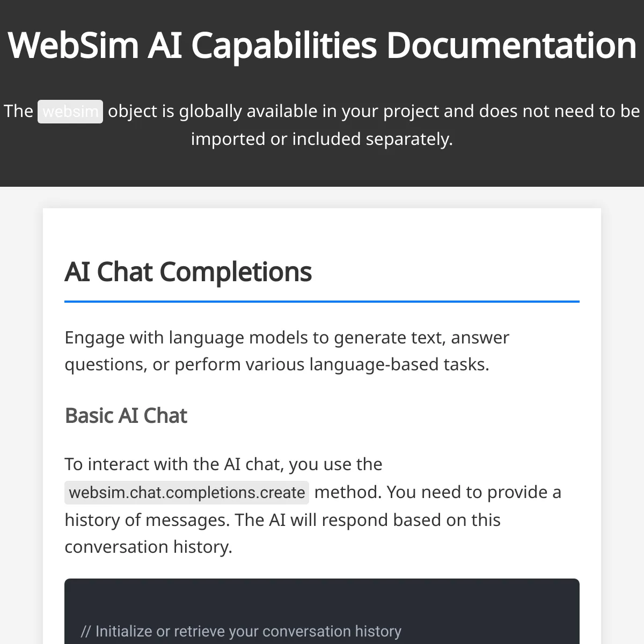Click the word 'Documentation' in the page title
Image resolution: width=644 pixels, height=644 pixels.
[511, 45]
